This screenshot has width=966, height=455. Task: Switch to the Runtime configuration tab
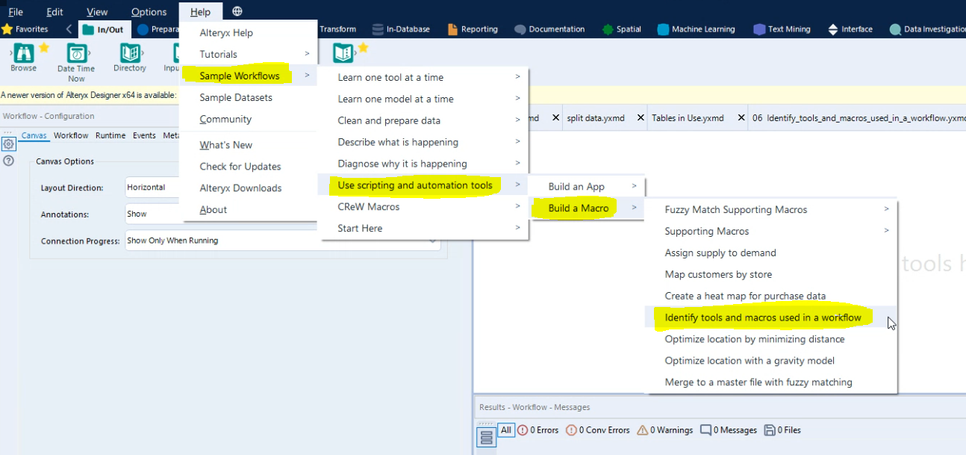click(110, 135)
